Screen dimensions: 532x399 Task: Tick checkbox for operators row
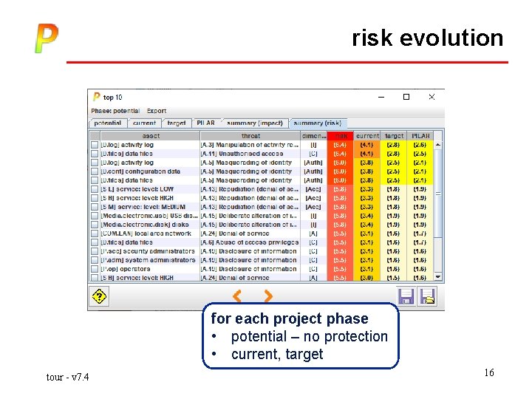click(x=95, y=269)
